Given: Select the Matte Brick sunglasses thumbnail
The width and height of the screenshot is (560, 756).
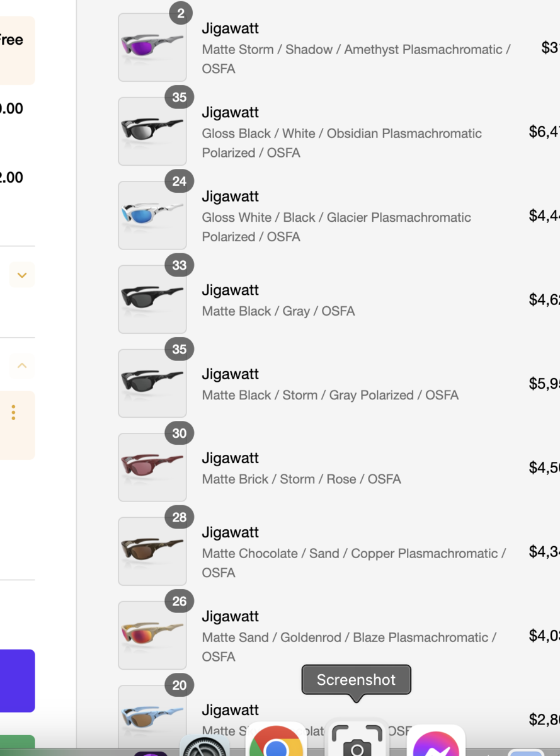Looking at the screenshot, I should pos(152,467).
